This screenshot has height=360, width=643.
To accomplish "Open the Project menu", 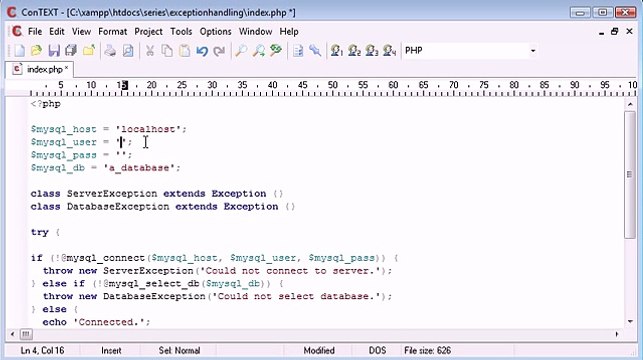I will pos(148,32).
